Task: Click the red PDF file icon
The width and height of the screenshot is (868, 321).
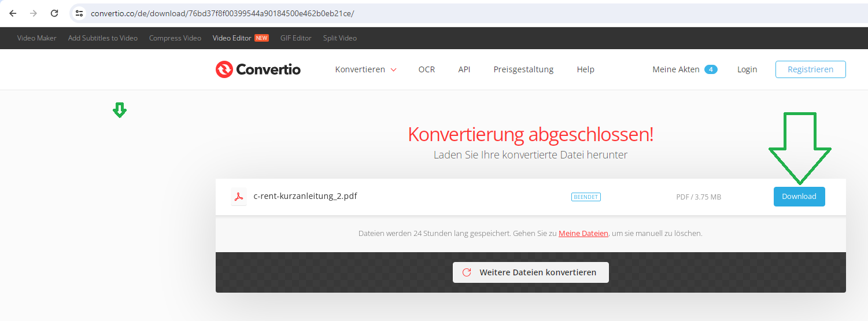Action: tap(238, 197)
